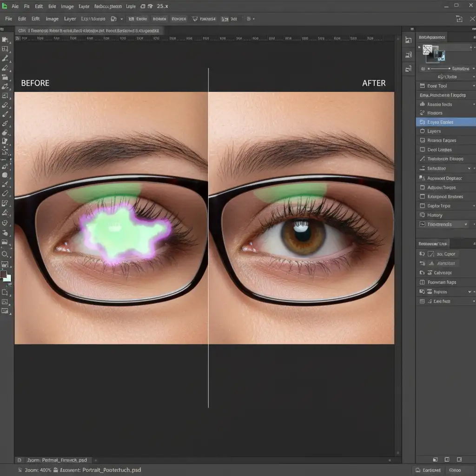
Task: Select the Zoom magnifier tool
Action: 5,254
